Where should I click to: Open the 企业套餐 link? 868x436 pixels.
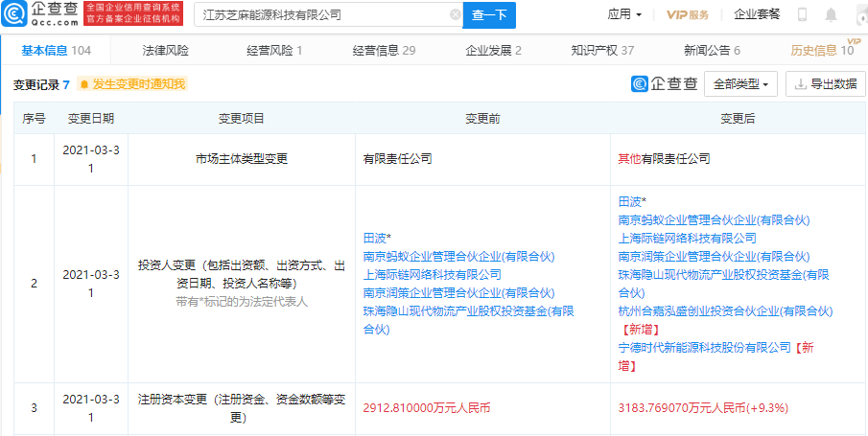point(757,15)
